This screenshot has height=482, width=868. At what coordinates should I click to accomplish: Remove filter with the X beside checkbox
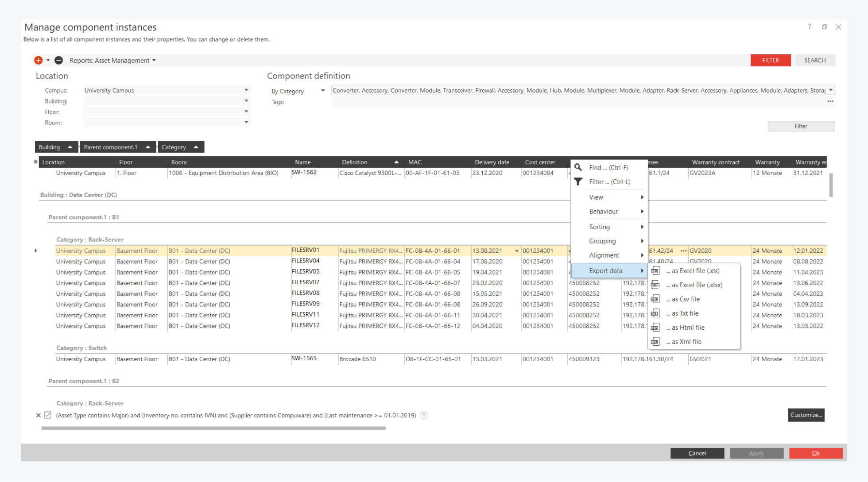click(x=38, y=415)
